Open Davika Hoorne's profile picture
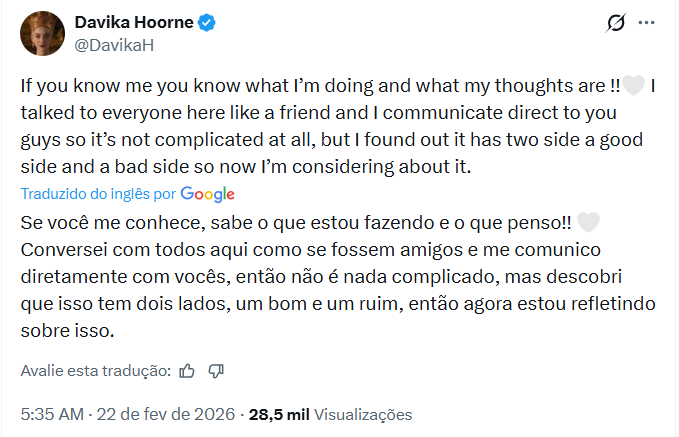Screen dimensions: 679x437 [40, 32]
